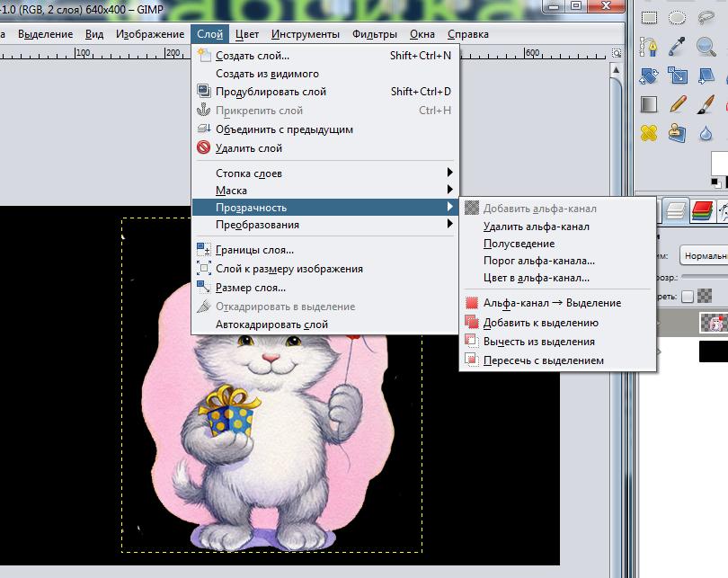Choose Удалить альфа-канал
The image size is (728, 578).
[x=557, y=227]
